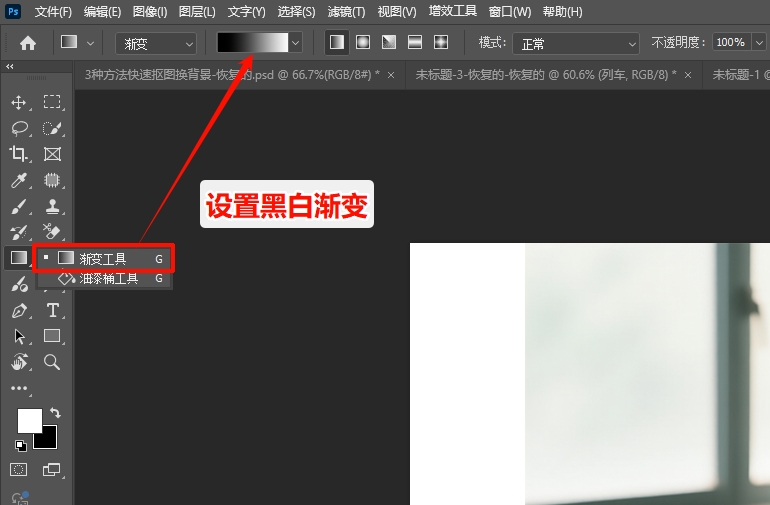
Task: Select the Eraser tool
Action: point(52,231)
